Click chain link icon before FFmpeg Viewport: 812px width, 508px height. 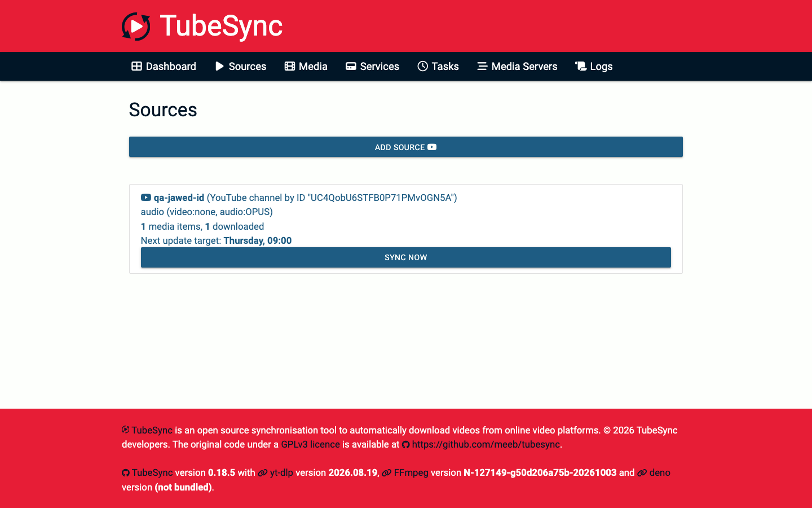tap(387, 473)
